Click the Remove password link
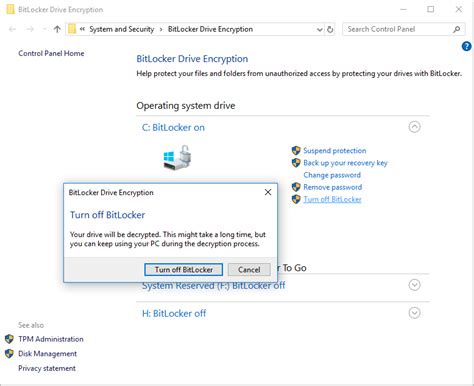Screen dimensions: 474x386 pos(332,187)
